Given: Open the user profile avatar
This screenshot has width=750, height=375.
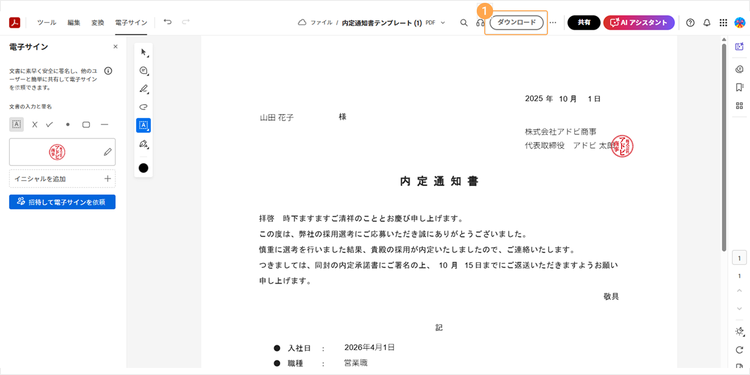Looking at the screenshot, I should [x=740, y=22].
